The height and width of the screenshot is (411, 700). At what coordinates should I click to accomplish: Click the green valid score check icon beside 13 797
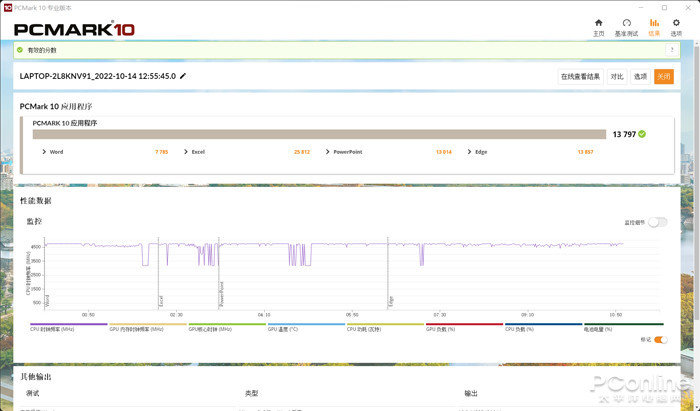coord(642,134)
